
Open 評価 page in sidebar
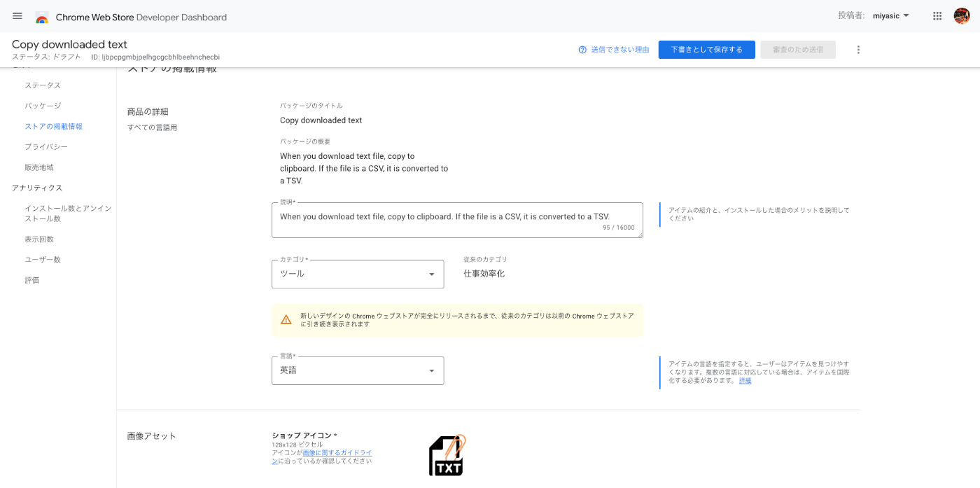tap(32, 280)
